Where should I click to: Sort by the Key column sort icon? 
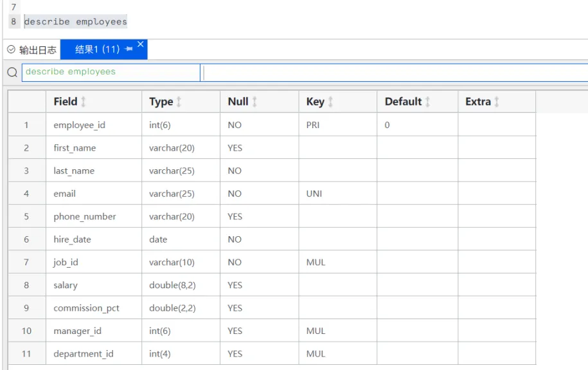pyautogui.click(x=330, y=102)
